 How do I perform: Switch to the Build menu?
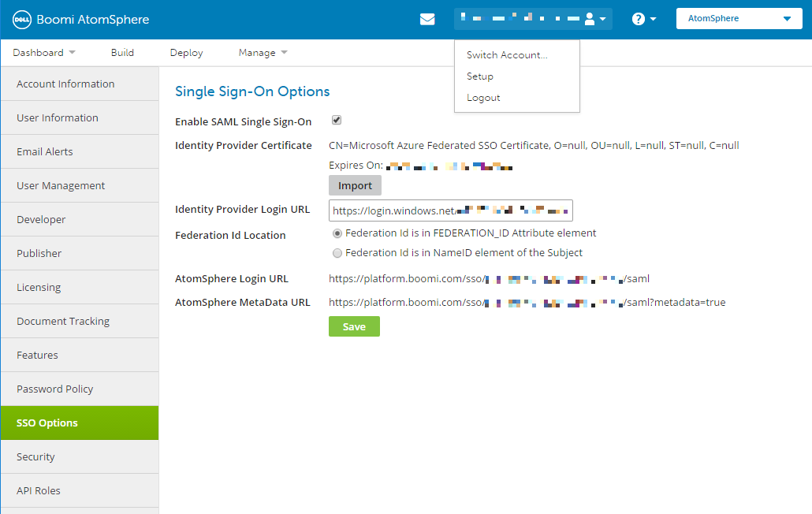click(122, 52)
